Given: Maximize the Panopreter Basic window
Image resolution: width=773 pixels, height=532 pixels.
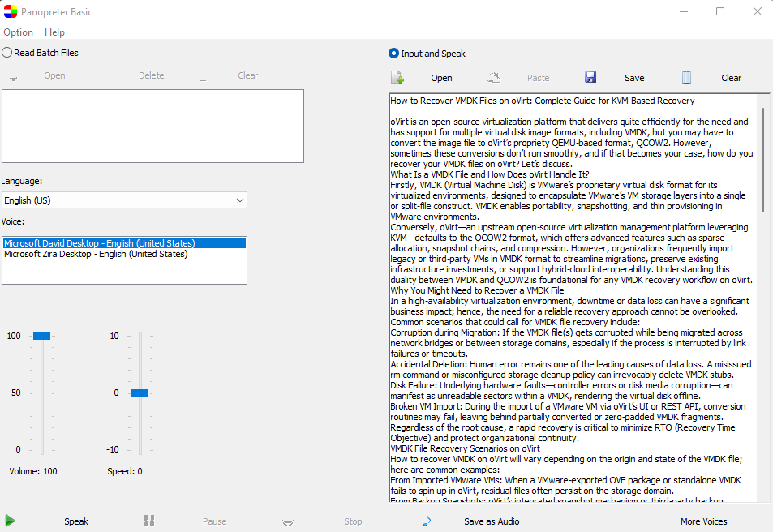Looking at the screenshot, I should (x=720, y=11).
